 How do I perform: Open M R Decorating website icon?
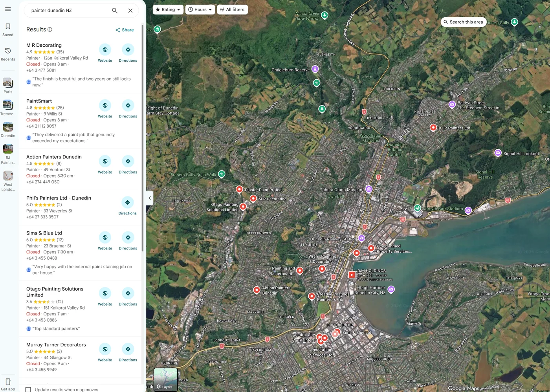coord(105,49)
